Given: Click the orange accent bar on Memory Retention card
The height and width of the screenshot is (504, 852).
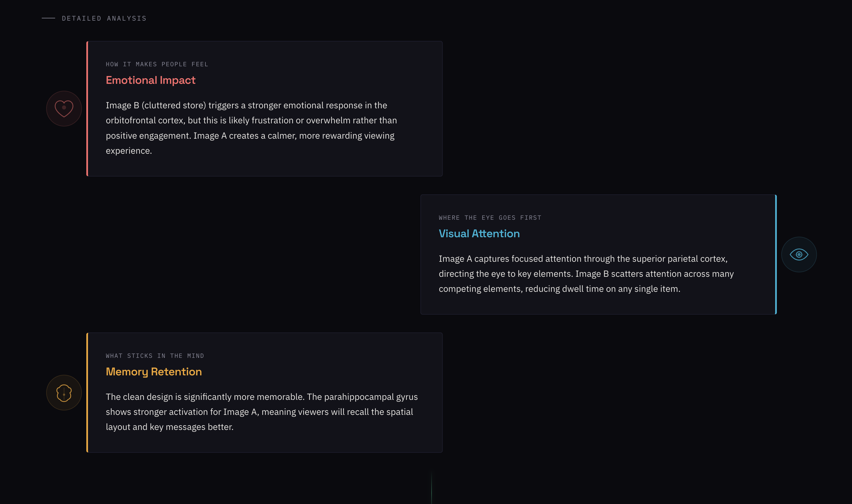Looking at the screenshot, I should [87, 393].
